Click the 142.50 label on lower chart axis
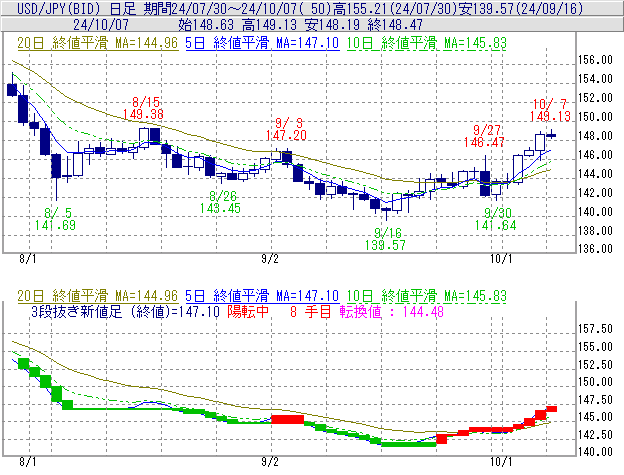Viewport: 624px width, 475px height. [595, 434]
